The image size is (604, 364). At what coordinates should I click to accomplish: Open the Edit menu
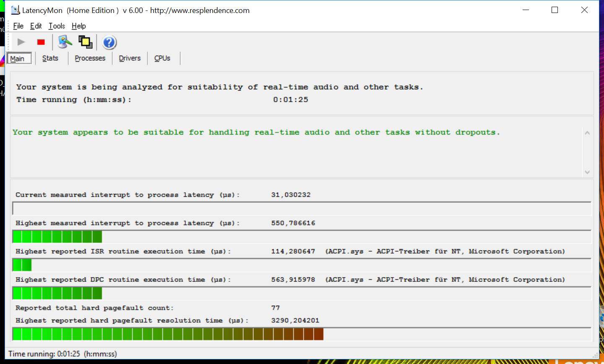point(36,26)
